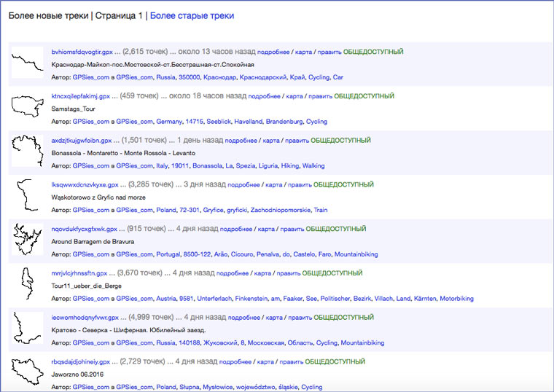Click 'править' for the iecwomhodqnyfvwr.gpx track

(300, 318)
